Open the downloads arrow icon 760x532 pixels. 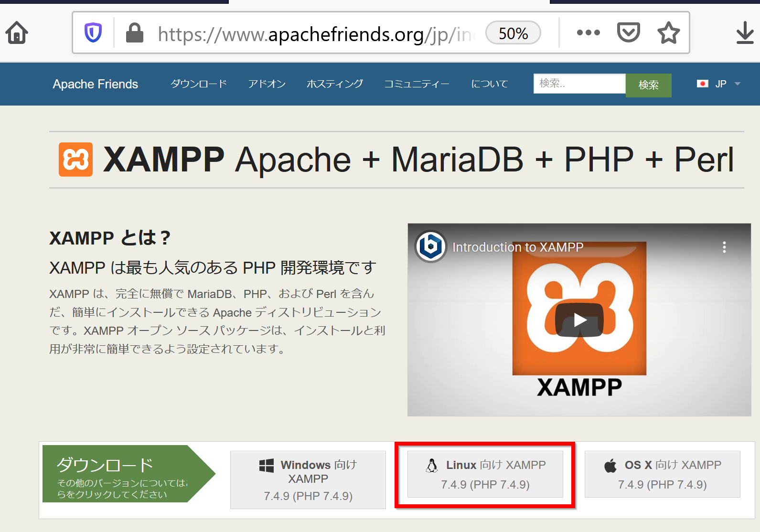coord(745,33)
